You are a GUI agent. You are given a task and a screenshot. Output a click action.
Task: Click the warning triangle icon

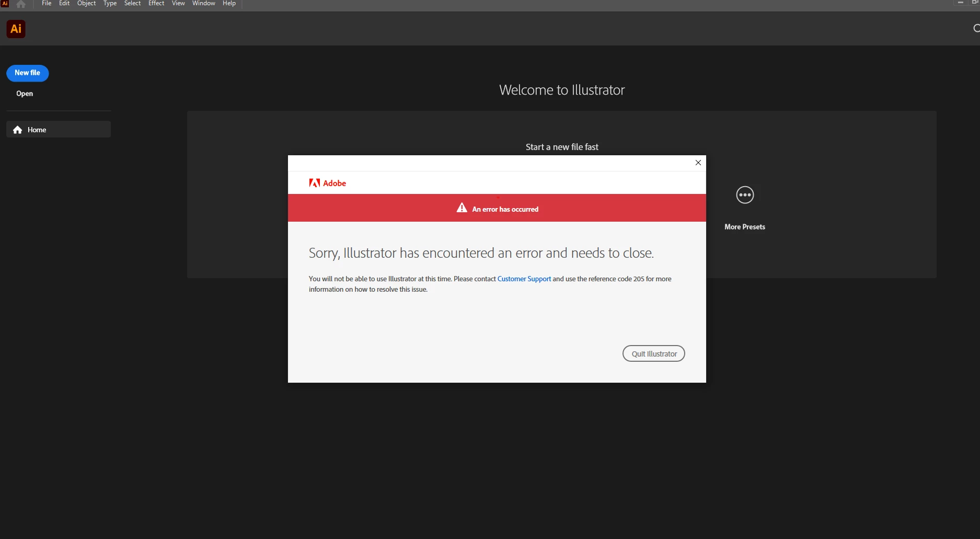coord(462,208)
